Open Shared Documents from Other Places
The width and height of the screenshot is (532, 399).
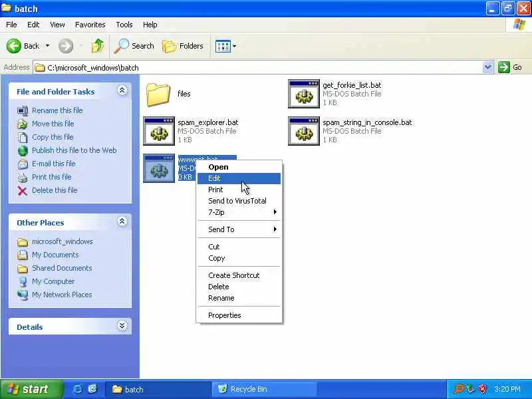[x=62, y=268]
